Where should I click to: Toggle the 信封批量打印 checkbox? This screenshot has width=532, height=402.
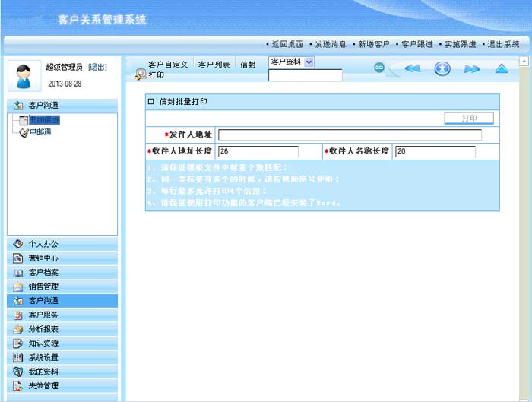(x=150, y=101)
